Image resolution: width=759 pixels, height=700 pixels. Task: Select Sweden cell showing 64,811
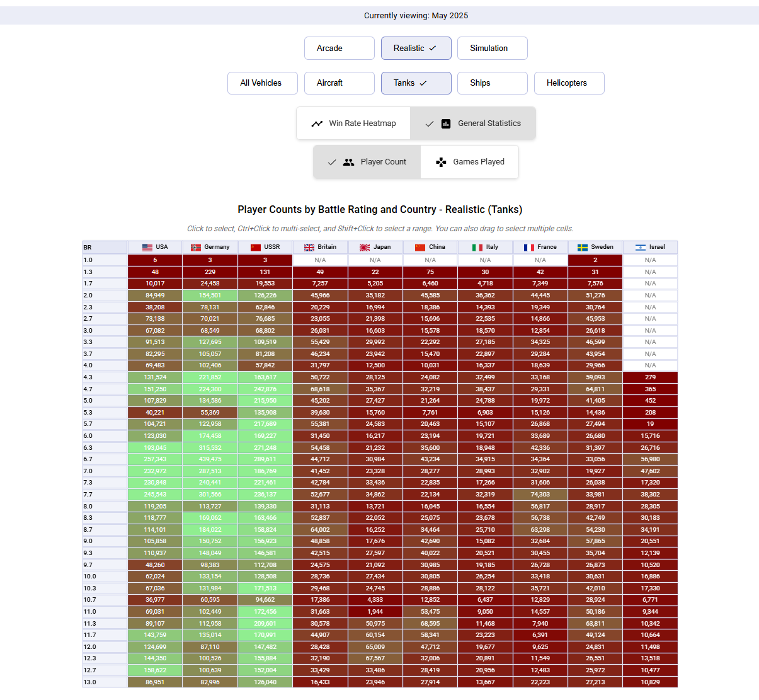[x=595, y=389]
